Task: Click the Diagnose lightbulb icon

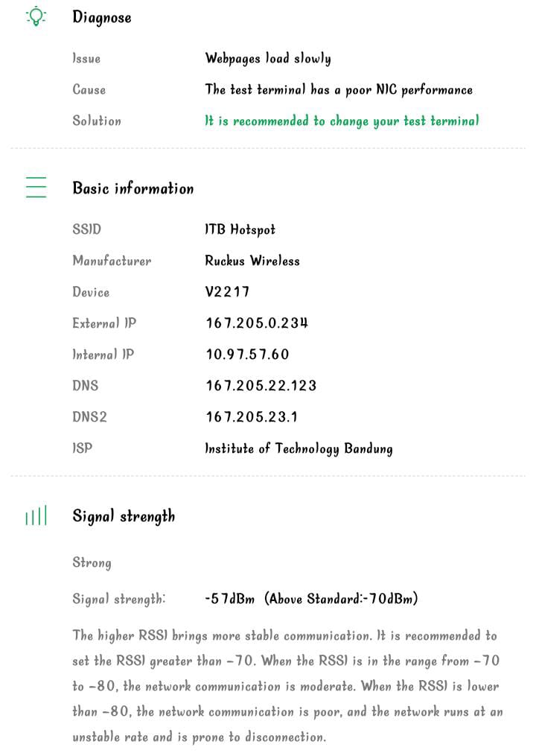Action: (36, 16)
